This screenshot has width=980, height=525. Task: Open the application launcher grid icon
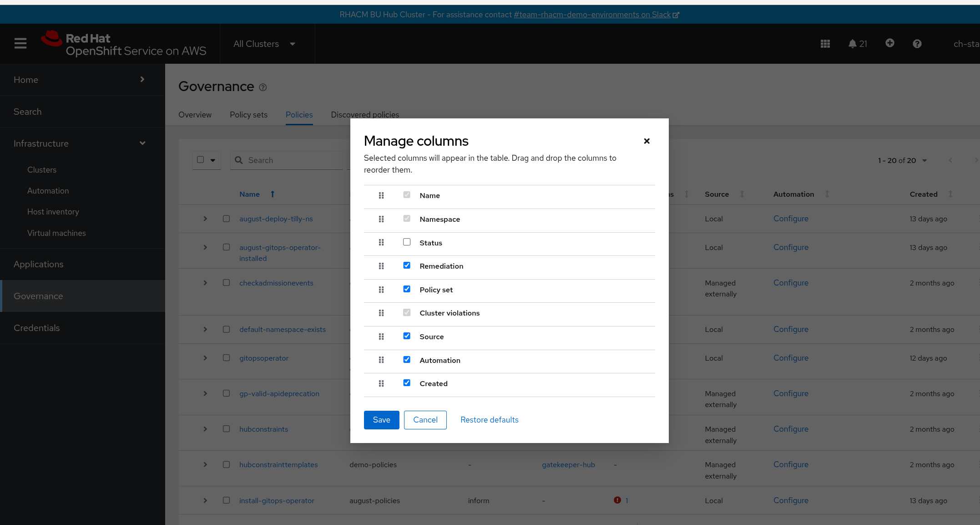tap(825, 44)
